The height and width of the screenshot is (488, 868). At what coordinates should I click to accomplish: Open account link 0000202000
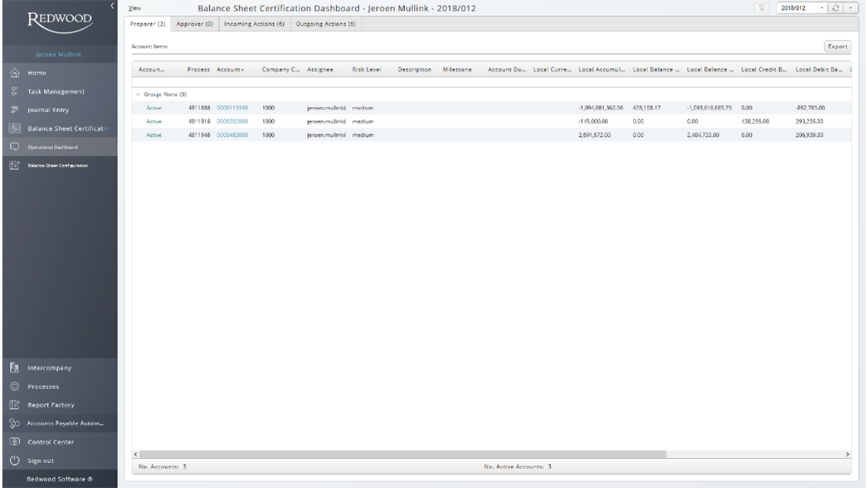[232, 121]
